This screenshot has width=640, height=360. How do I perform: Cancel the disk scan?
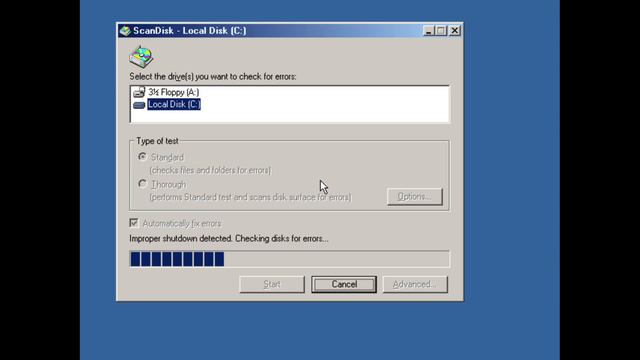344,284
